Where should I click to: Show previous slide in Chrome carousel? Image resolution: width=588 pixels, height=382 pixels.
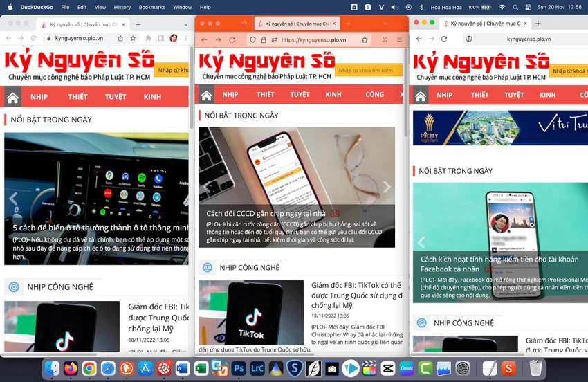[x=13, y=198]
